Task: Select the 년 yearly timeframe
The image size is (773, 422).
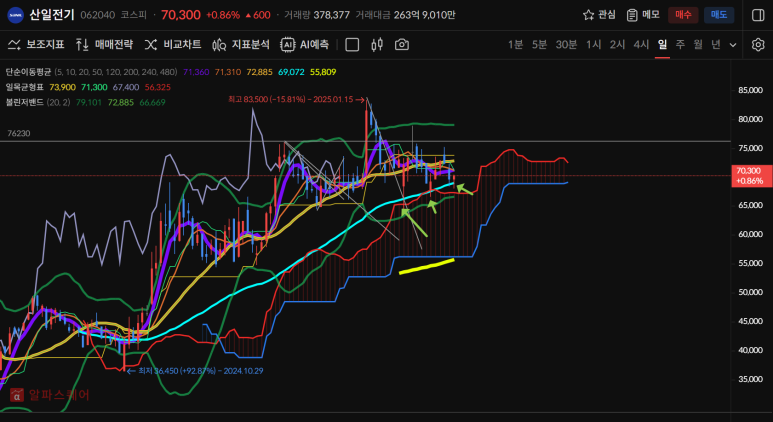Action: click(716, 45)
